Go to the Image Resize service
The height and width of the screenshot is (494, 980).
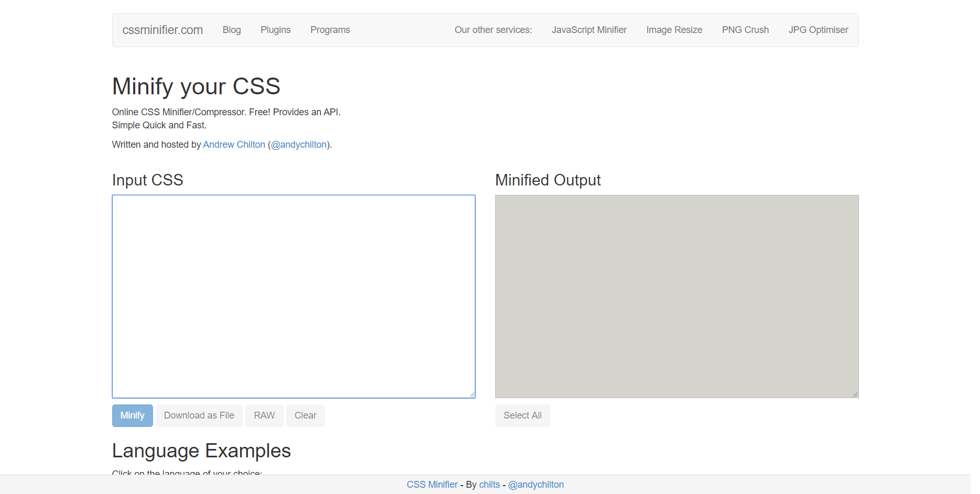click(674, 30)
